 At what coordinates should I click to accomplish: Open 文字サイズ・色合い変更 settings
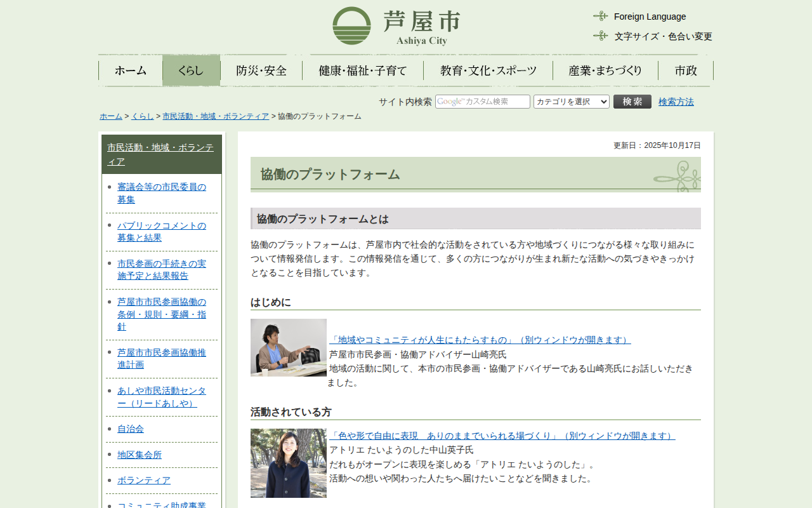click(x=663, y=36)
